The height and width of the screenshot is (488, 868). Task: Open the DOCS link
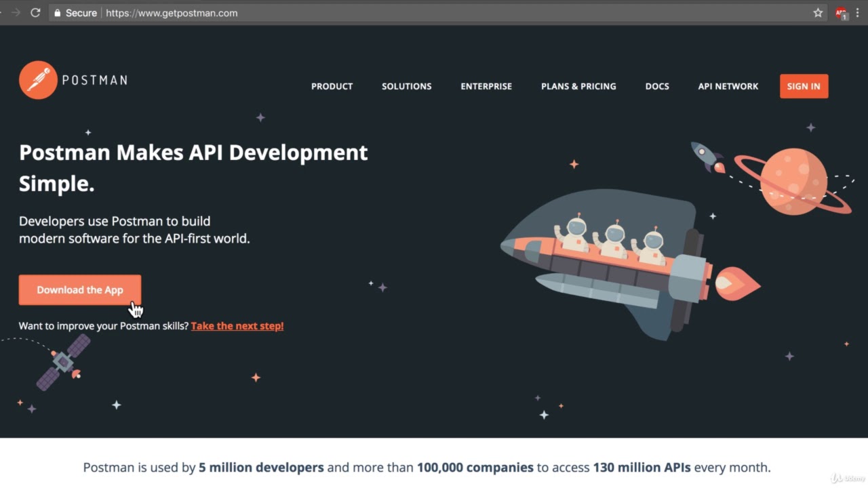(657, 86)
